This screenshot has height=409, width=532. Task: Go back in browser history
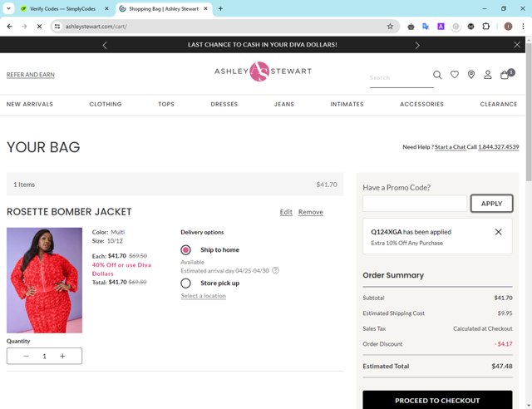coord(9,26)
